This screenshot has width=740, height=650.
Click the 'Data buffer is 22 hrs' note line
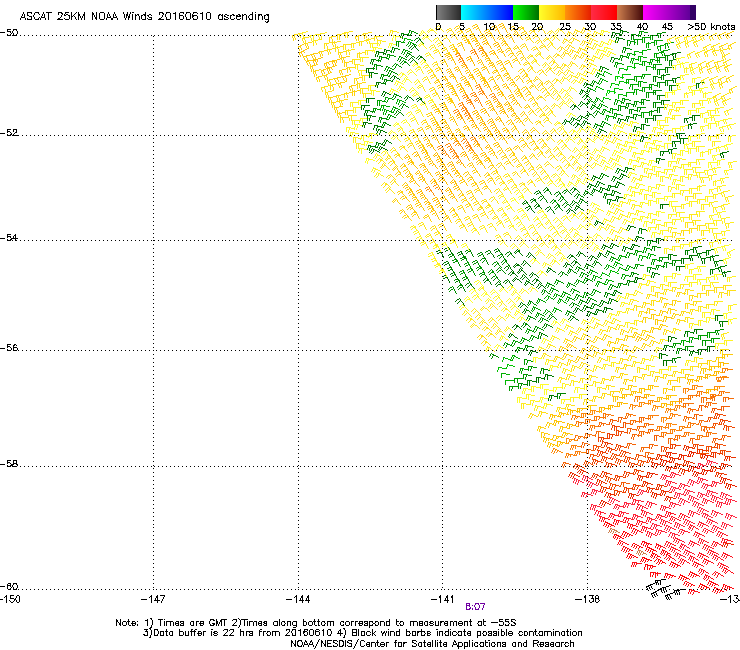[362, 633]
